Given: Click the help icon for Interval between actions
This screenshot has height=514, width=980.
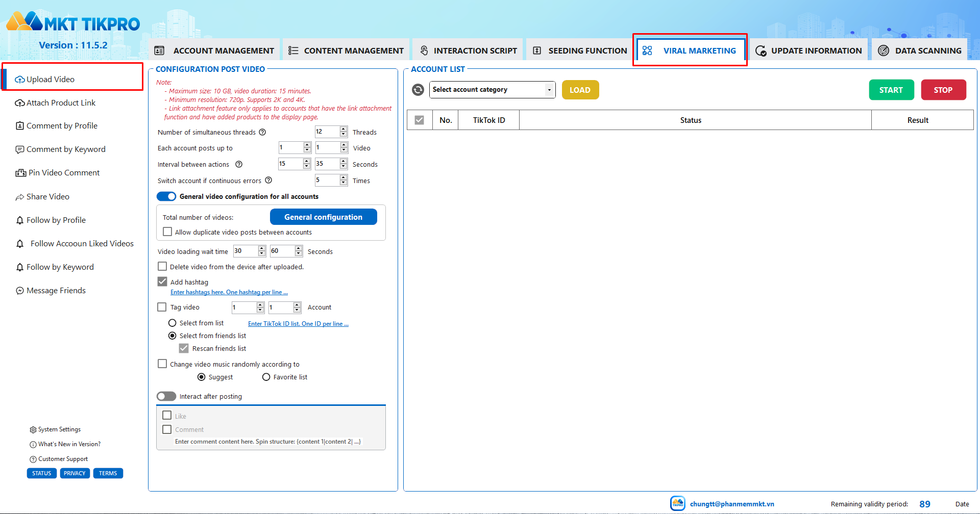Looking at the screenshot, I should pos(239,164).
